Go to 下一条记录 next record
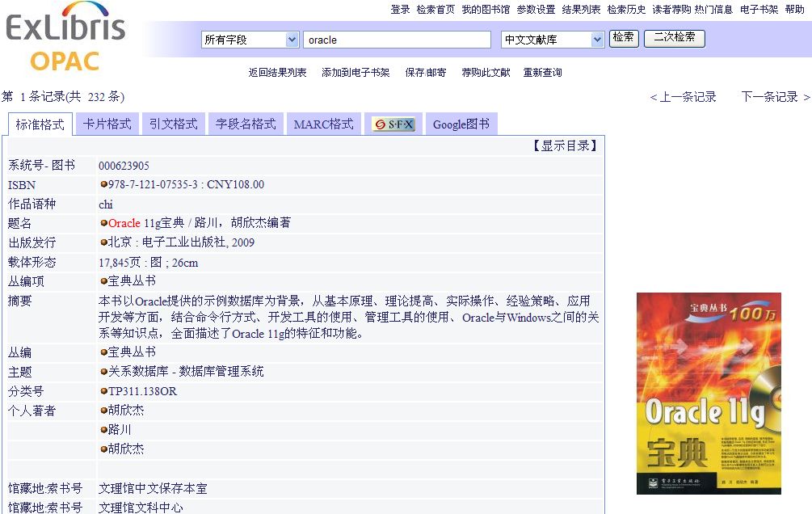812x514 pixels. [x=775, y=97]
